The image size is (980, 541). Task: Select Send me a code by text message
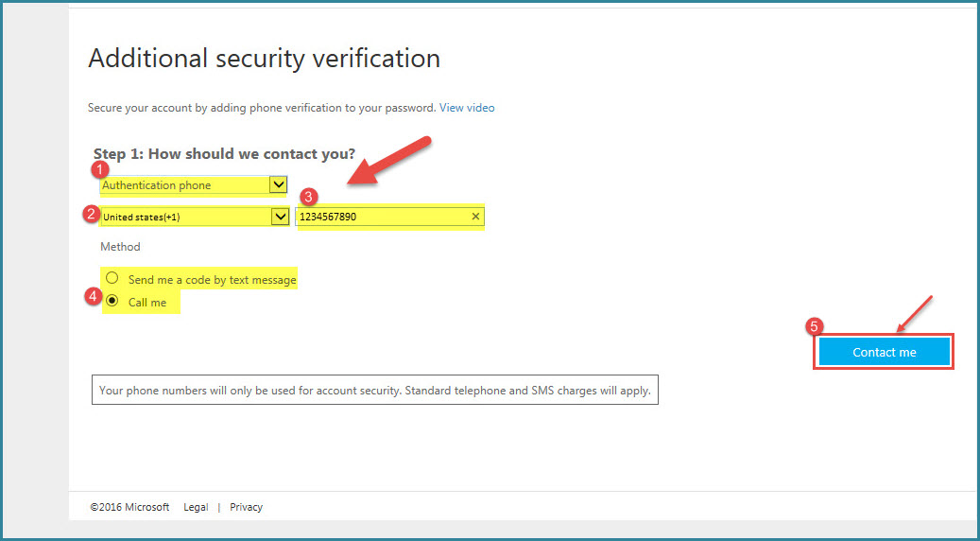(x=112, y=278)
